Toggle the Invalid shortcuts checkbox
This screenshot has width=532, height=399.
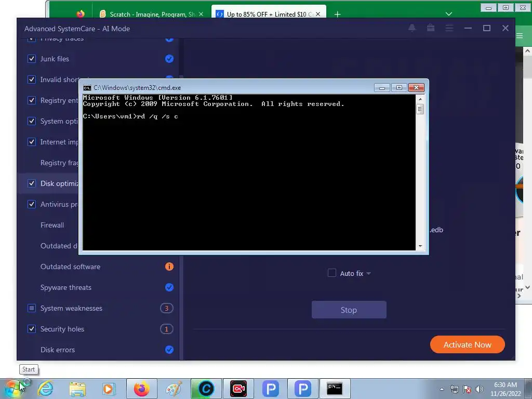click(32, 79)
